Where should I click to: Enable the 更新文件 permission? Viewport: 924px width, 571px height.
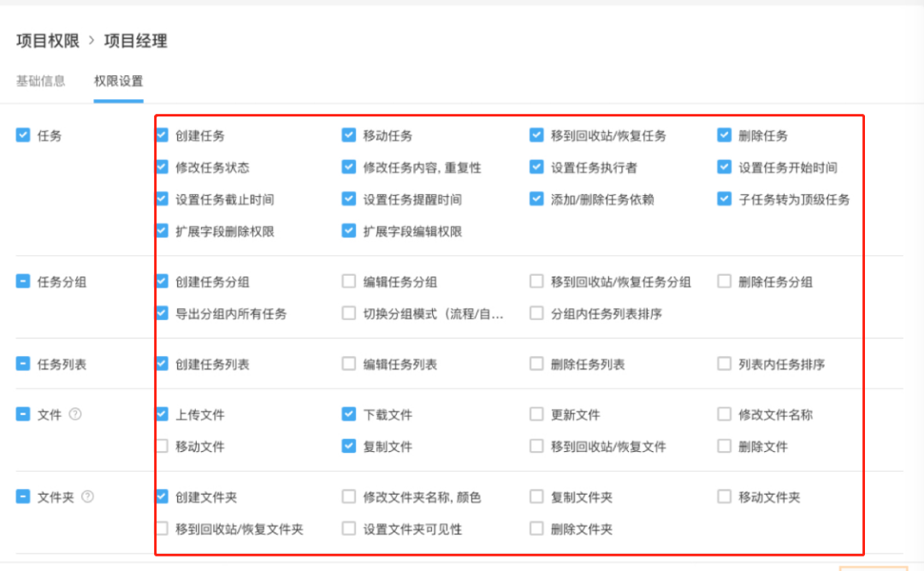pyautogui.click(x=536, y=414)
